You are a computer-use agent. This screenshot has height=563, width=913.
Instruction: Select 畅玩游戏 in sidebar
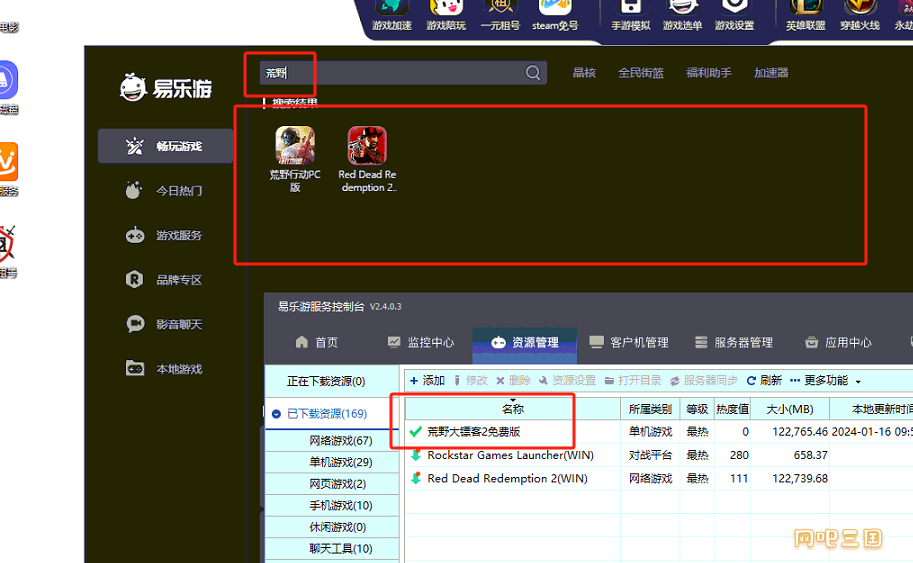pyautogui.click(x=165, y=146)
